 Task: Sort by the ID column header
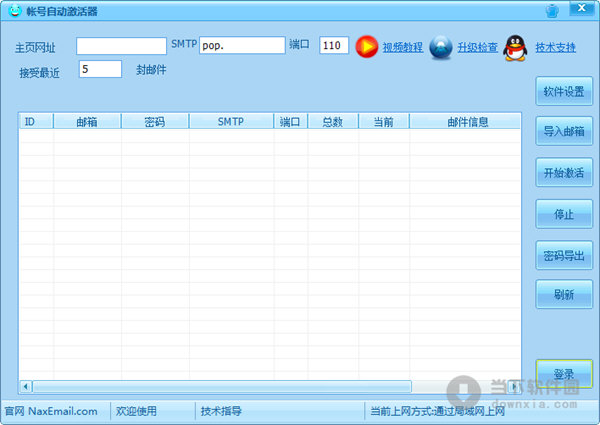[36, 121]
